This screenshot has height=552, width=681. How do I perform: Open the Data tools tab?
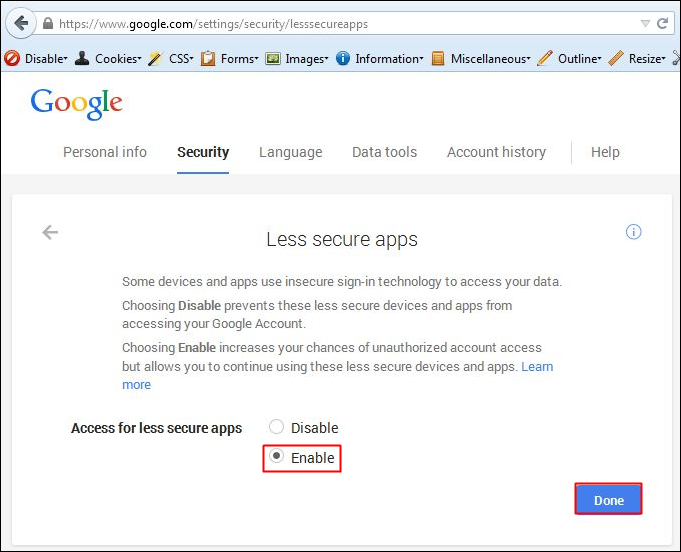384,152
